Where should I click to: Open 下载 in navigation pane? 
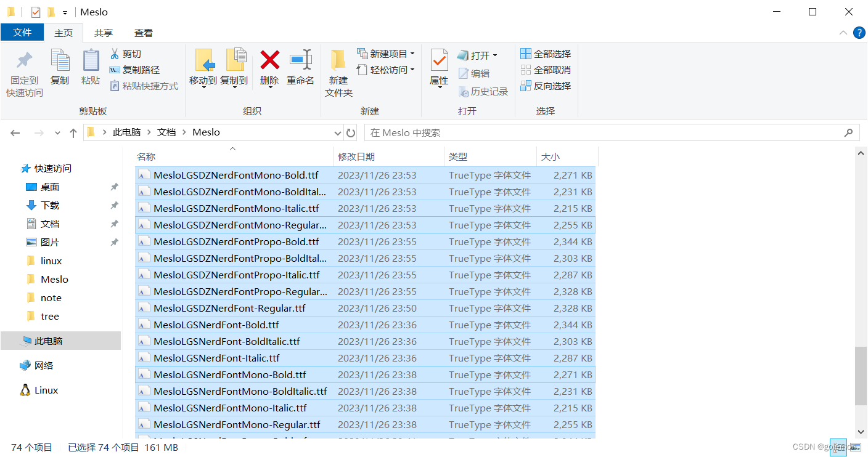tap(50, 205)
